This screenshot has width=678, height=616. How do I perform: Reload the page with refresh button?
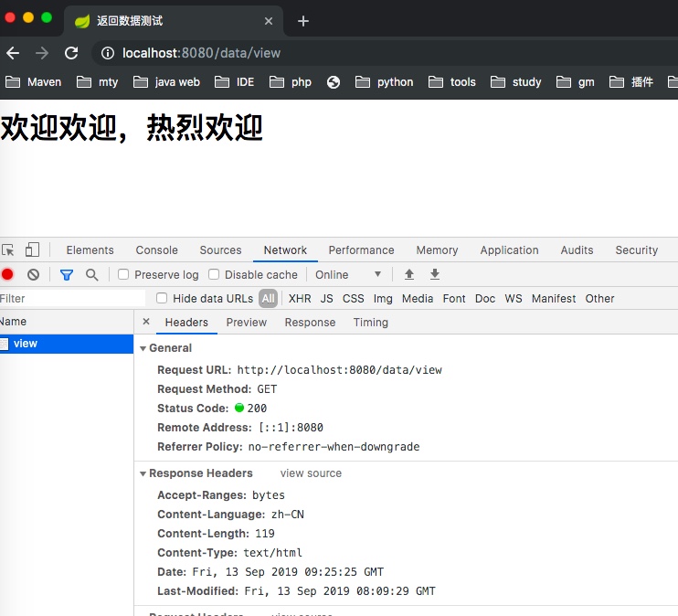tap(71, 53)
